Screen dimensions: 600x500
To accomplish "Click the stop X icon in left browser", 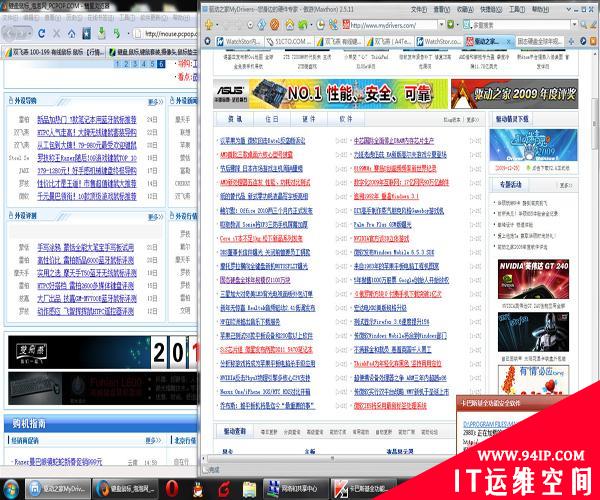I will coord(57,34).
